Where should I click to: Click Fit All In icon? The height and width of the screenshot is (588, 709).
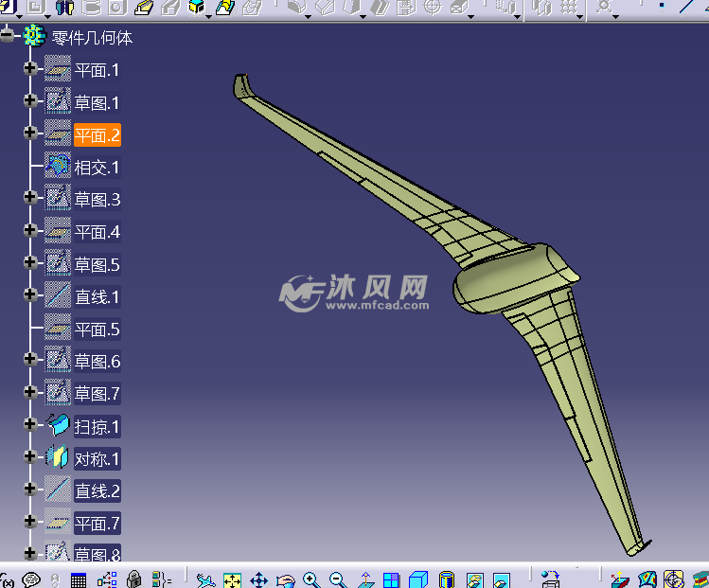[233, 580]
